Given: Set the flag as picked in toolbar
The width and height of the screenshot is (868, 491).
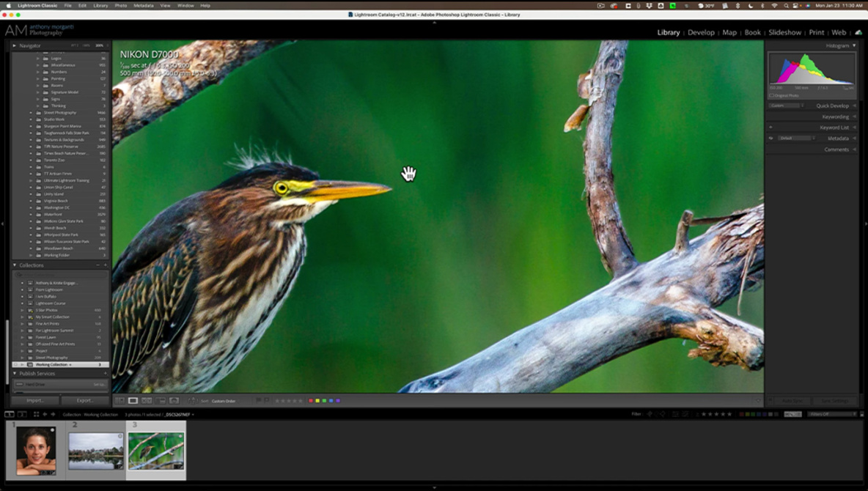Looking at the screenshot, I should [x=259, y=400].
